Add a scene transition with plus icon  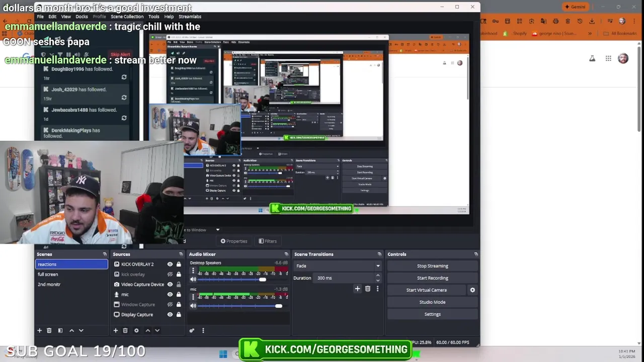click(x=357, y=289)
